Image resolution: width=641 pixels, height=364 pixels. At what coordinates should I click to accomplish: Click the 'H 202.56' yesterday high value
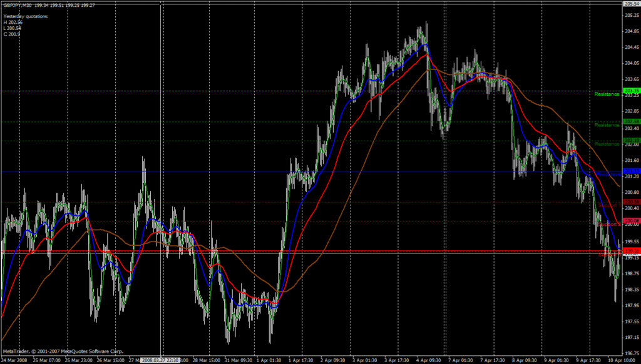[x=13, y=22]
